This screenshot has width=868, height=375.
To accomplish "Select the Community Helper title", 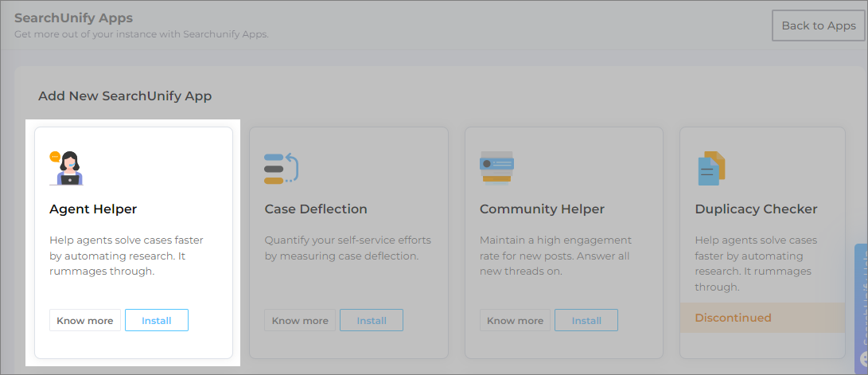I will (x=542, y=209).
